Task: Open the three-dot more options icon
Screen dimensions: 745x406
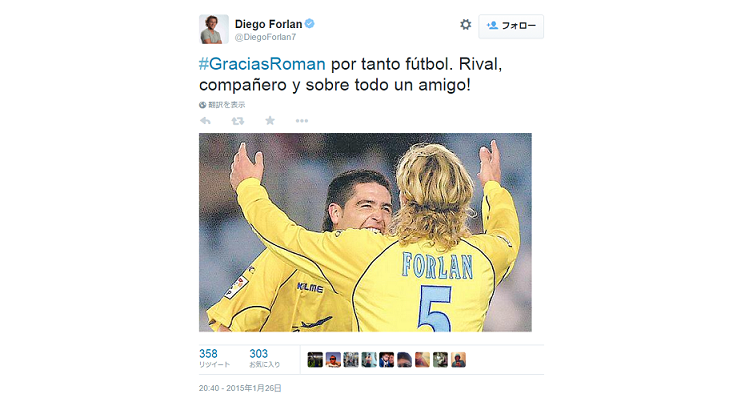Action: 302,121
